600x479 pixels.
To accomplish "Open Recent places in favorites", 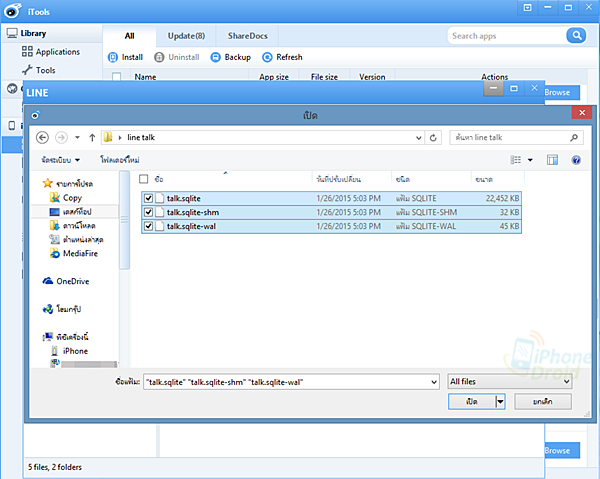I will coord(77,240).
